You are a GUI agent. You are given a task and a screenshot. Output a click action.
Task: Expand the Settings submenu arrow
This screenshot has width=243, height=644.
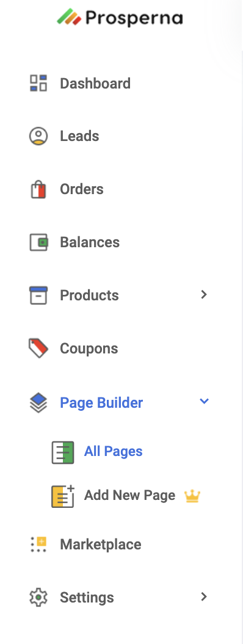point(203,596)
